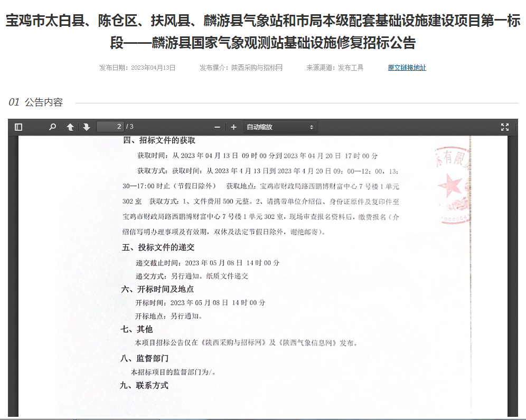Click the 本招标项目的监督部门为 line
The width and height of the screenshot is (526, 420).
(x=173, y=372)
